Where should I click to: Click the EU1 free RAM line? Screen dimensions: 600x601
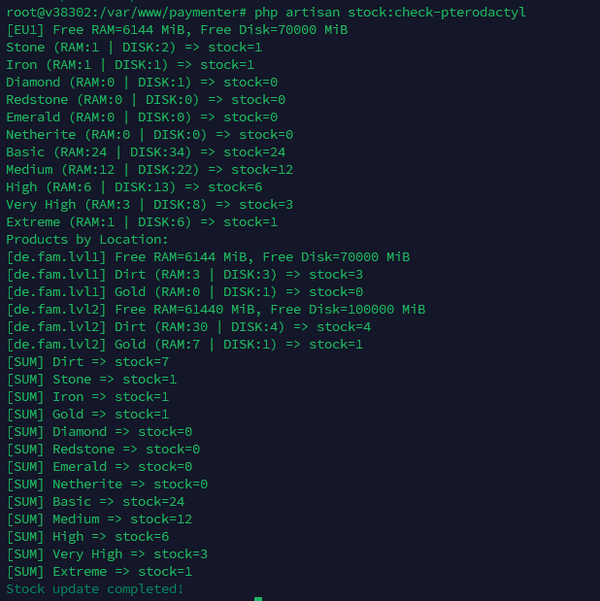click(177, 30)
